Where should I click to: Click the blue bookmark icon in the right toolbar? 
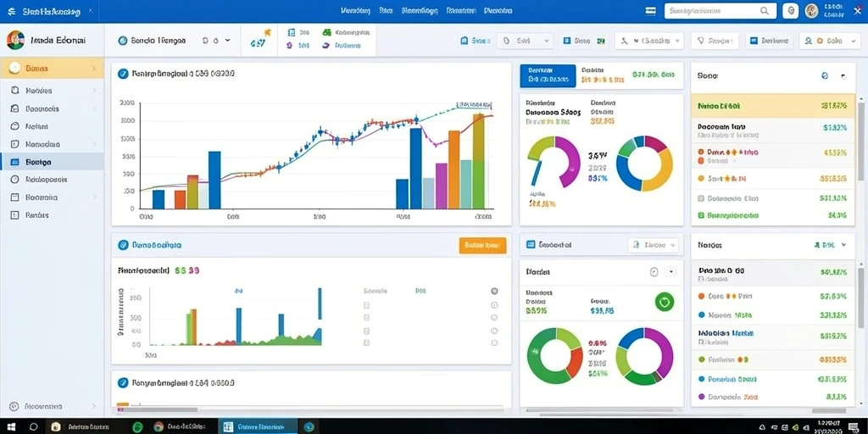click(465, 41)
